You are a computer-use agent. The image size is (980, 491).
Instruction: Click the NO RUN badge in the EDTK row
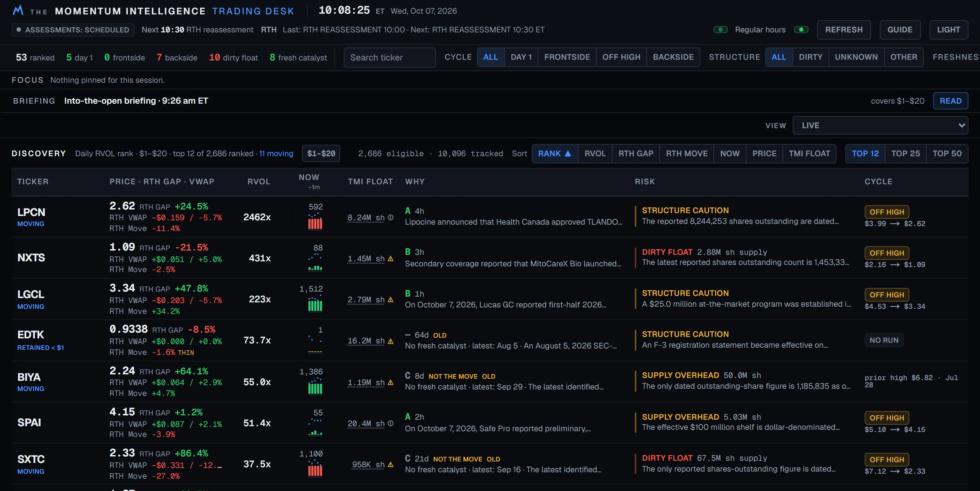click(x=884, y=340)
